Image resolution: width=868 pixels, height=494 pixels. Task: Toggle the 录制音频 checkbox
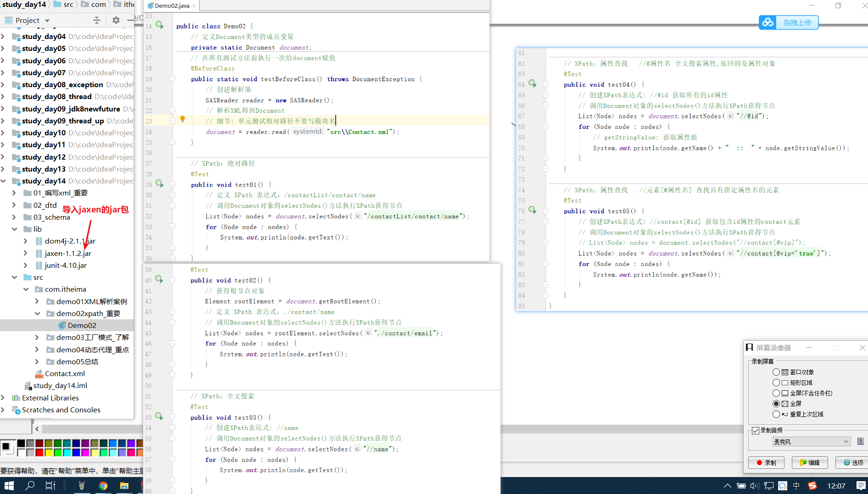756,430
